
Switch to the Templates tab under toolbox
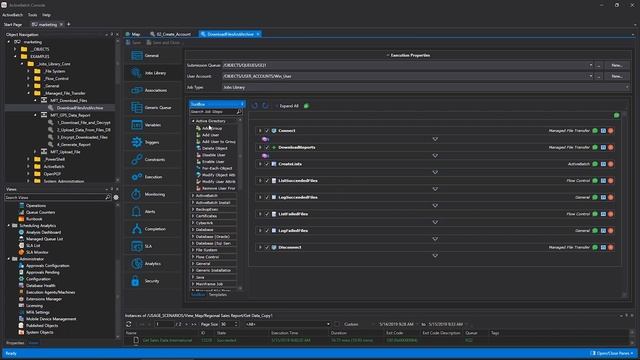(x=218, y=295)
